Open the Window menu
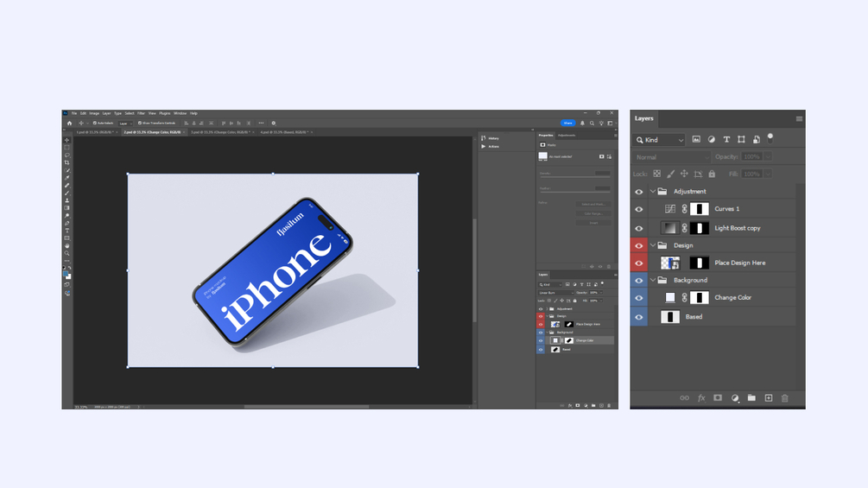Screen dimensions: 868x488 click(180, 113)
